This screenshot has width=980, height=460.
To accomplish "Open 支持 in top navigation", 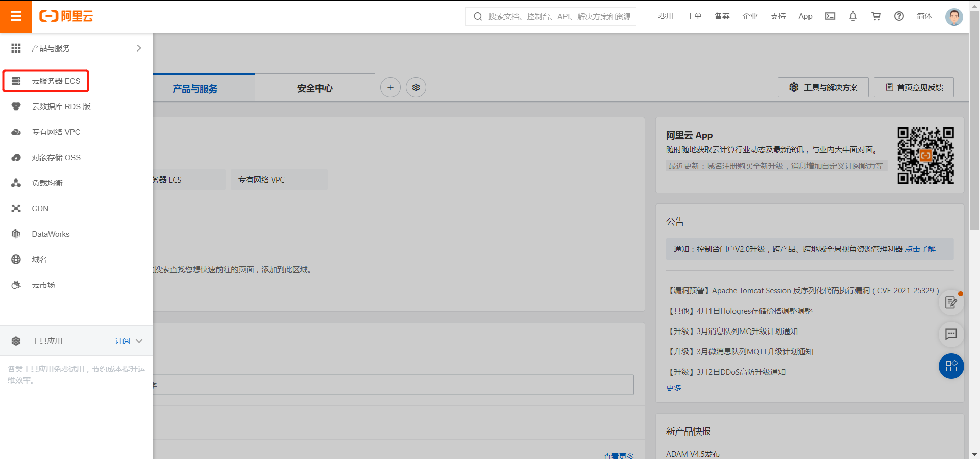I will tap(778, 16).
